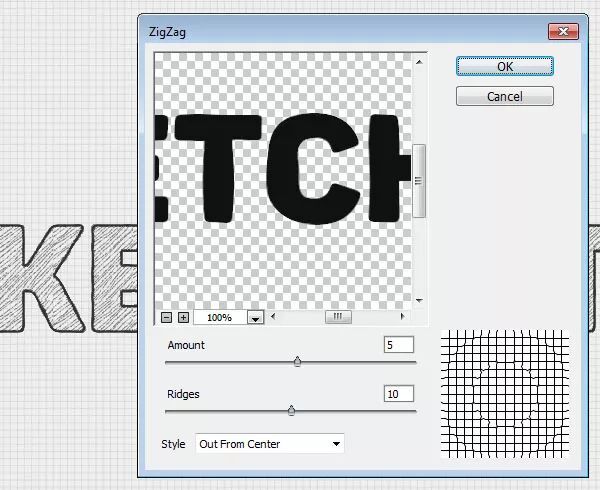The width and height of the screenshot is (600, 490).
Task: Click the Ridges slider handle
Action: tap(291, 410)
